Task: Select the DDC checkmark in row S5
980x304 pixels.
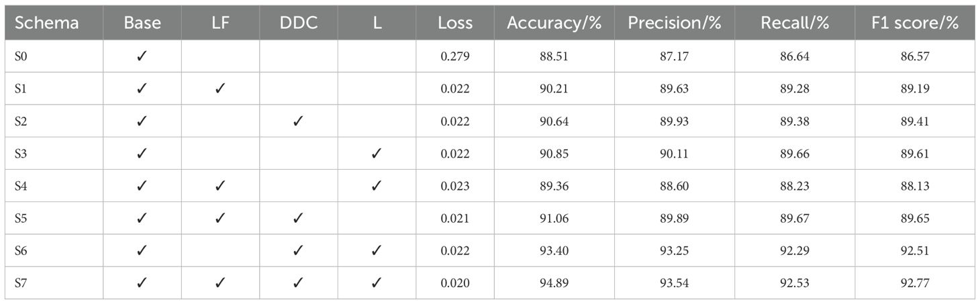Action: point(298,217)
